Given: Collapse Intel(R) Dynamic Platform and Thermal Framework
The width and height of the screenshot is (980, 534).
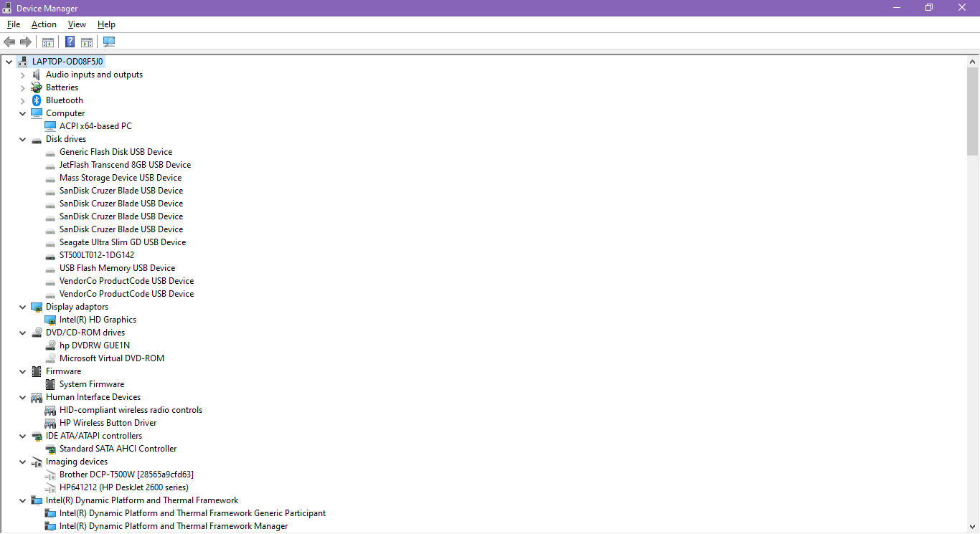Looking at the screenshot, I should (x=23, y=500).
